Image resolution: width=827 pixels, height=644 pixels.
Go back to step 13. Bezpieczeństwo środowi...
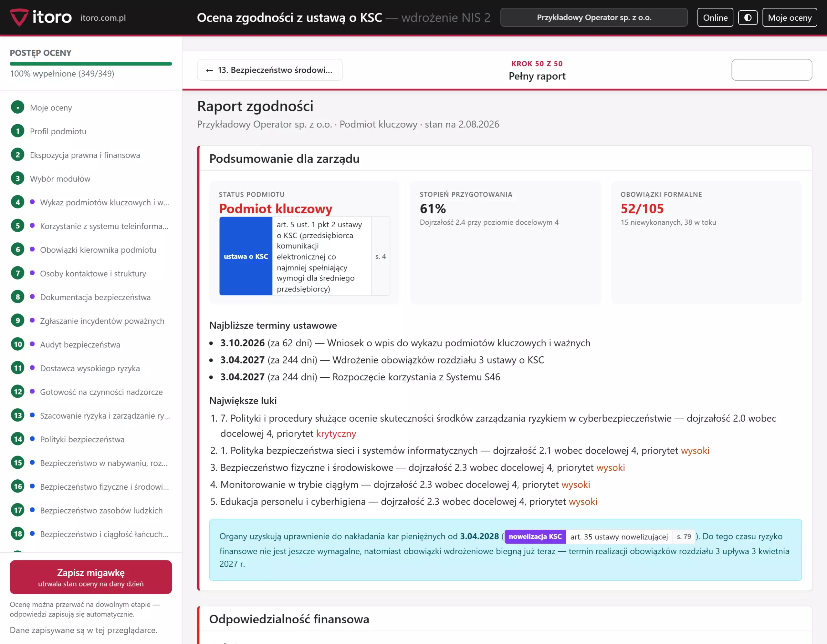pos(270,70)
